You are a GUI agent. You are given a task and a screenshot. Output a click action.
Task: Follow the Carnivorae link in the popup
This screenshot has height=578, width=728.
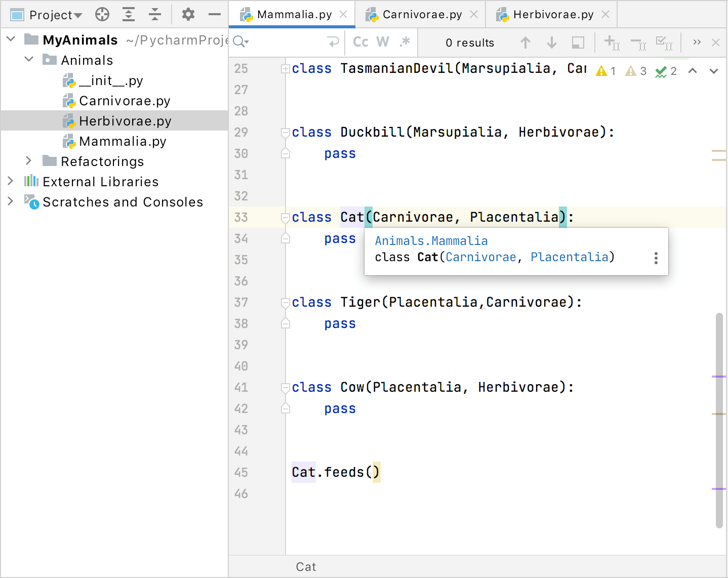click(x=480, y=257)
